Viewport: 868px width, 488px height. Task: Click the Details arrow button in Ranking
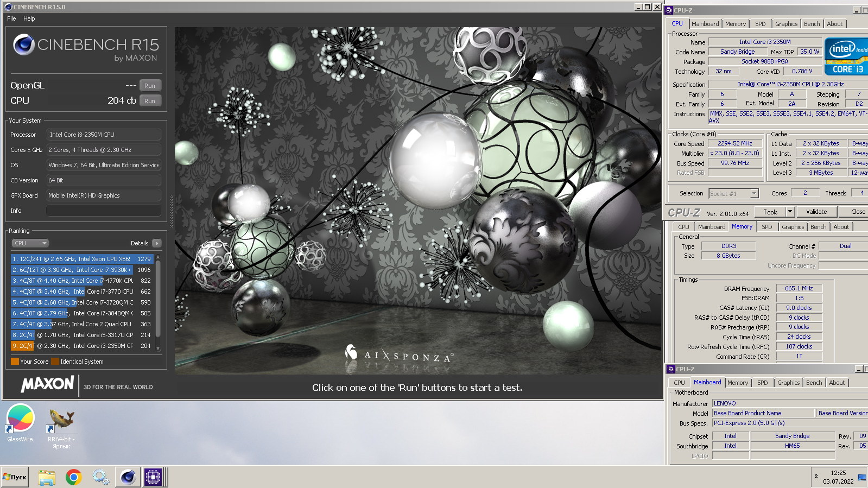[x=157, y=243]
